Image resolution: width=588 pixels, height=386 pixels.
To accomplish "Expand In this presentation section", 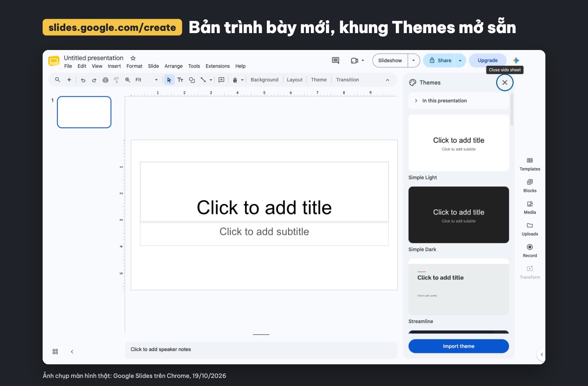I will click(x=459, y=101).
